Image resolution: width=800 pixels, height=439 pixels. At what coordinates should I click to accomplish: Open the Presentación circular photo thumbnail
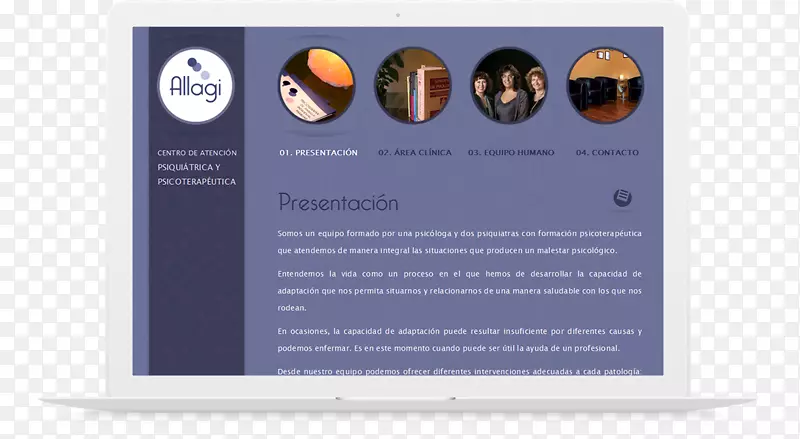317,85
